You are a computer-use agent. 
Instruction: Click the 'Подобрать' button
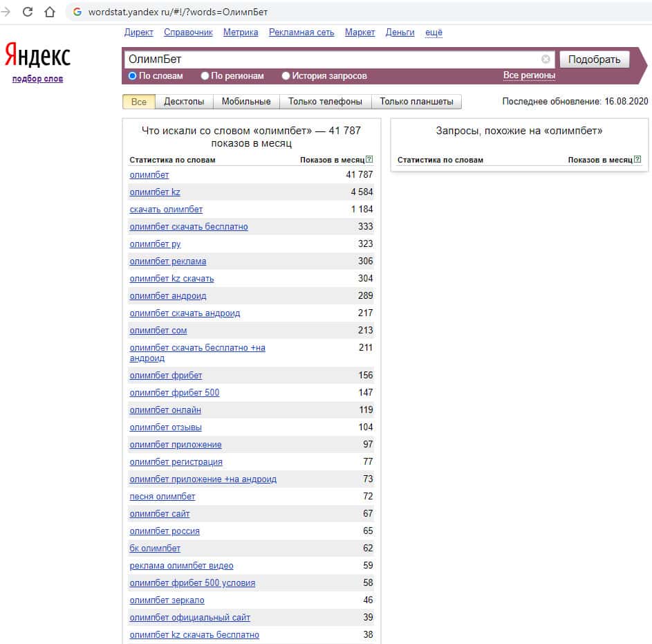[594, 59]
